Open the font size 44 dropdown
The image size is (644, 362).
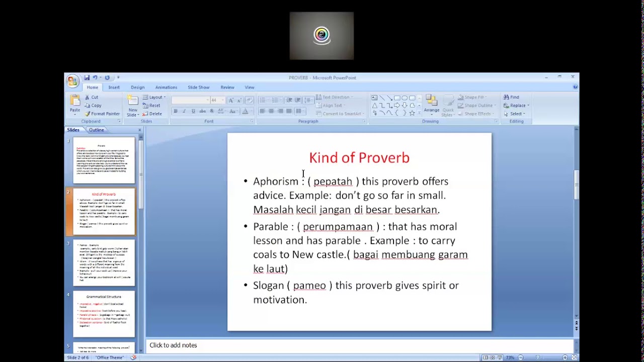222,100
